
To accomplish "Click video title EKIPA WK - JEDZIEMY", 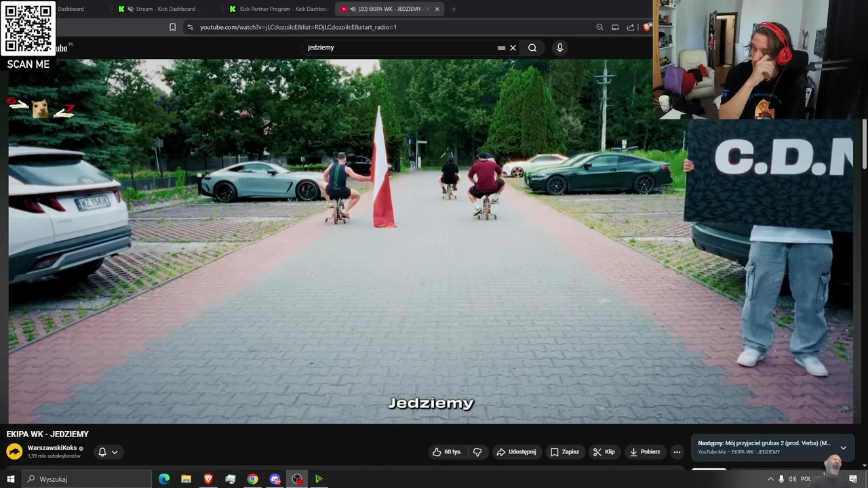I will [x=47, y=434].
